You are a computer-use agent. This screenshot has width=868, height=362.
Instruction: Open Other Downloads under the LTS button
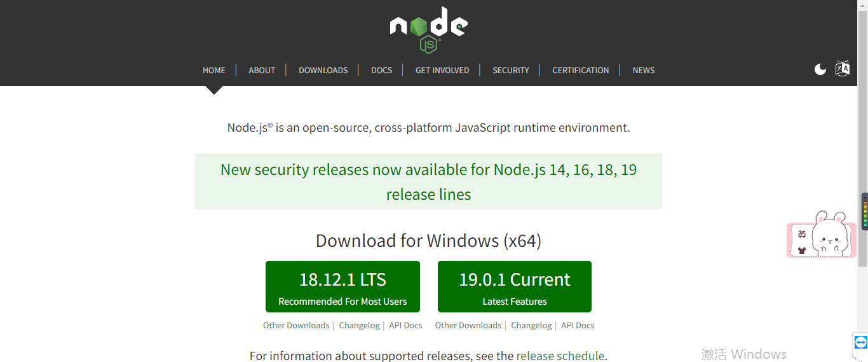pos(296,325)
